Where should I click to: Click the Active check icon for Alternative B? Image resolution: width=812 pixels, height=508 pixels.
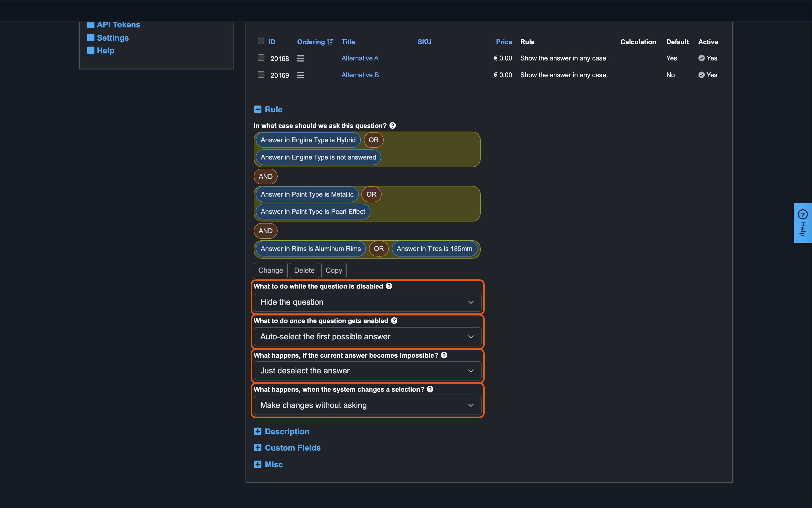701,75
